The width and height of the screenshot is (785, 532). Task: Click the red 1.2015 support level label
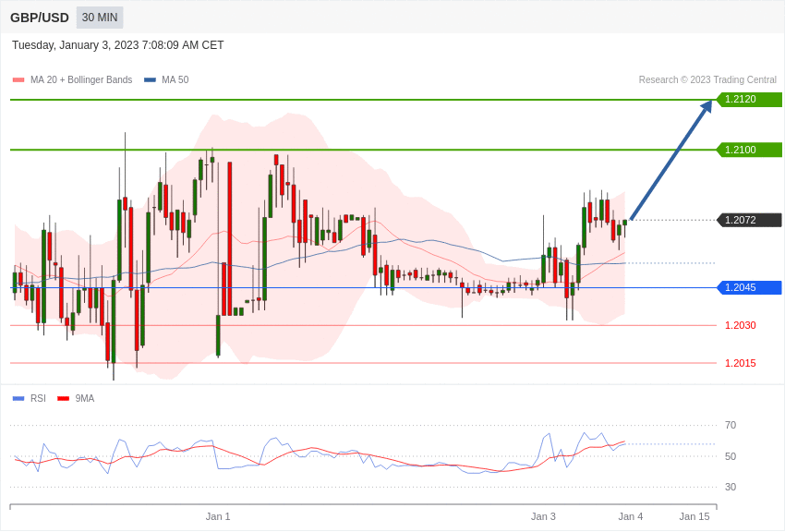pyautogui.click(x=741, y=363)
